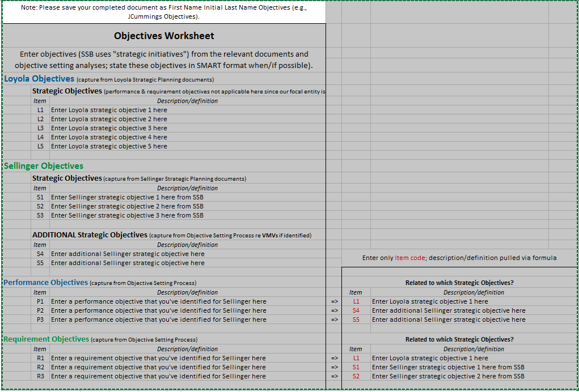Click the green "Sellinger Objectives" heading
Viewport: 579px width, 392px height.
pyautogui.click(x=44, y=166)
